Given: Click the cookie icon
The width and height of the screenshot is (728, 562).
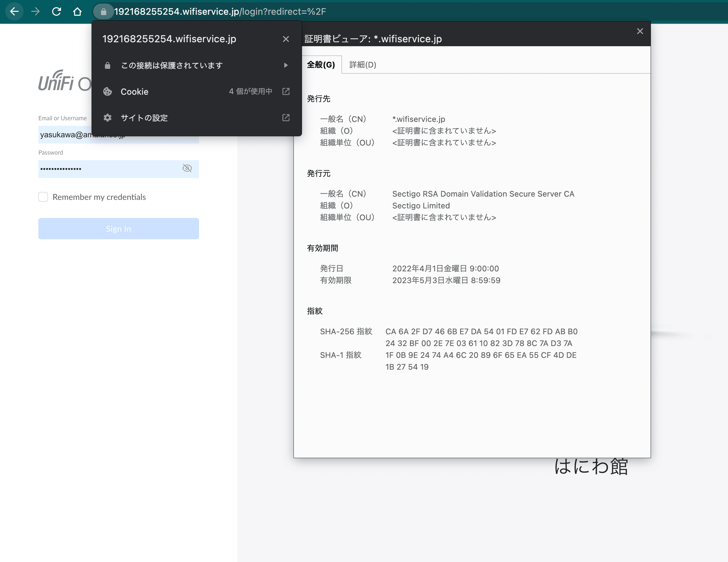Looking at the screenshot, I should 107,92.
